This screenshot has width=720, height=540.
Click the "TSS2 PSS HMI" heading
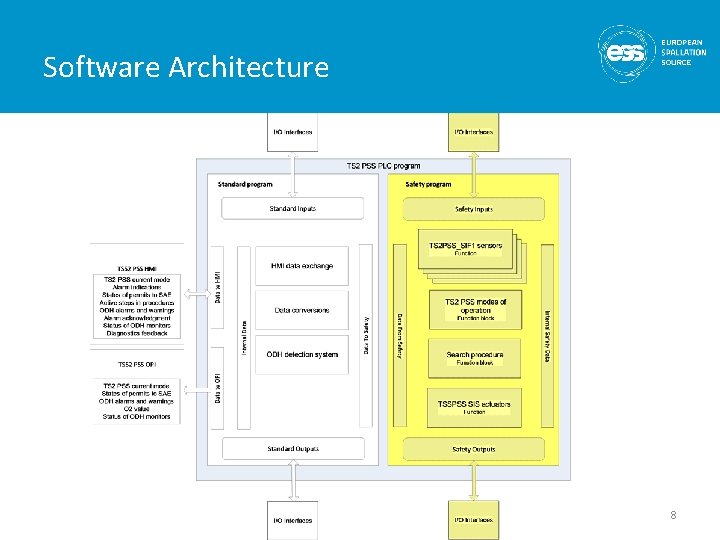point(137,269)
